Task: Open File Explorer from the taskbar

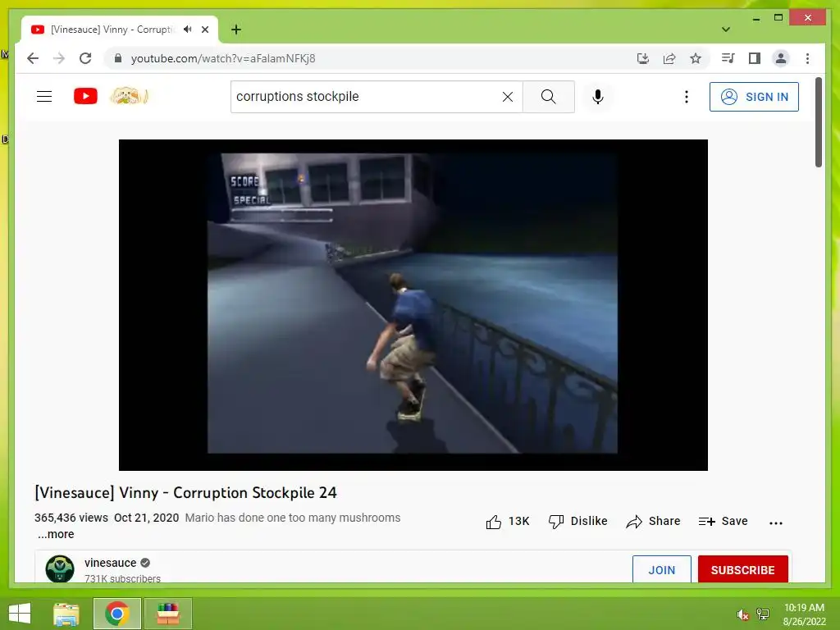Action: pos(66,614)
